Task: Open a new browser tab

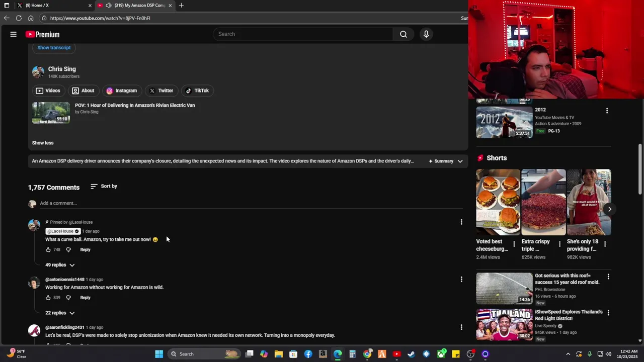Action: 181,6
